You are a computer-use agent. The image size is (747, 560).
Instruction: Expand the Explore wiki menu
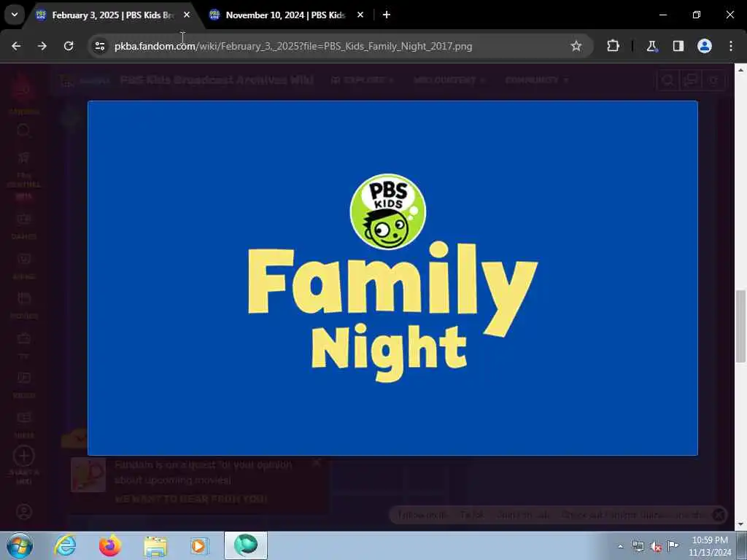(x=362, y=80)
